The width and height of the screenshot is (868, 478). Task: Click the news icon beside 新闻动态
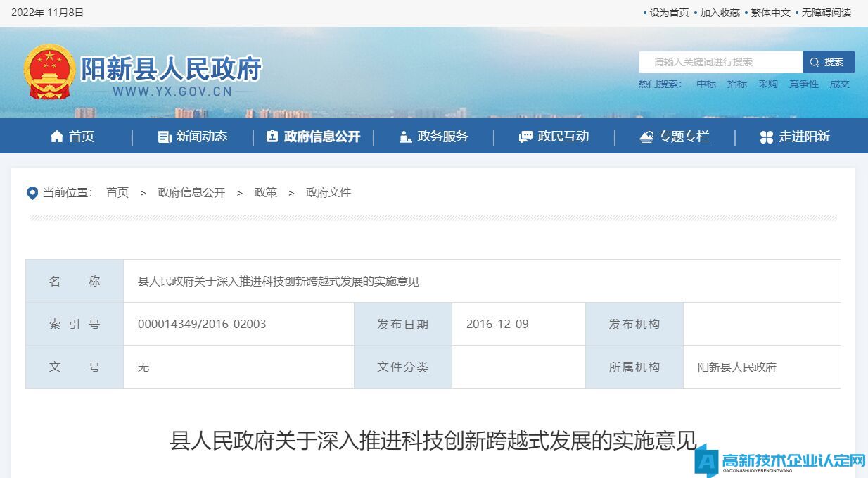tap(165, 137)
